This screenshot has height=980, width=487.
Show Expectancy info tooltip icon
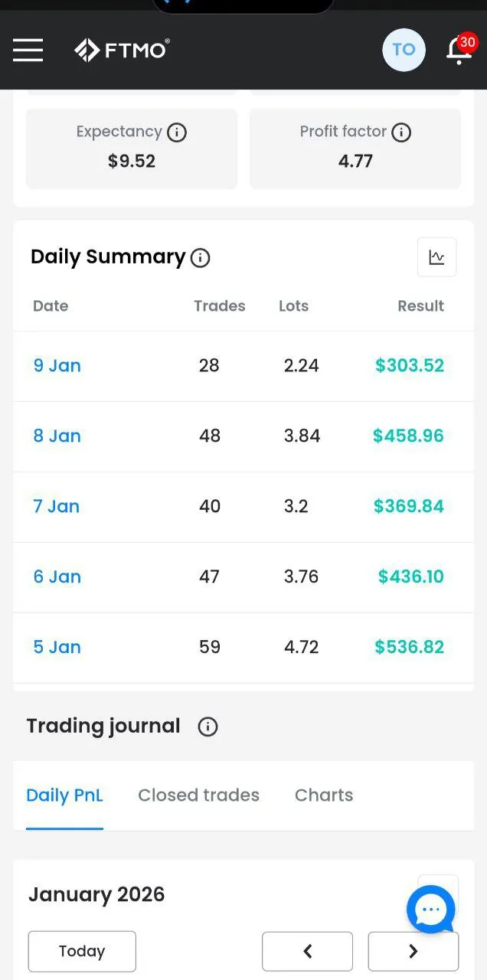coord(177,132)
